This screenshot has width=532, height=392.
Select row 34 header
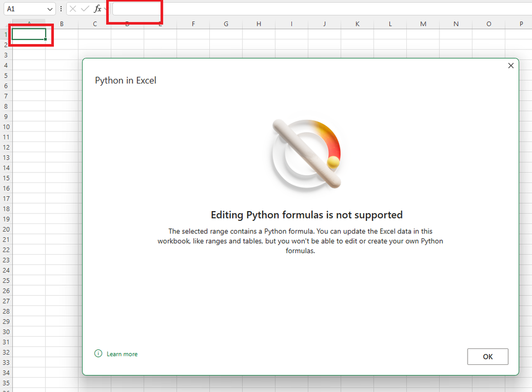point(6,373)
